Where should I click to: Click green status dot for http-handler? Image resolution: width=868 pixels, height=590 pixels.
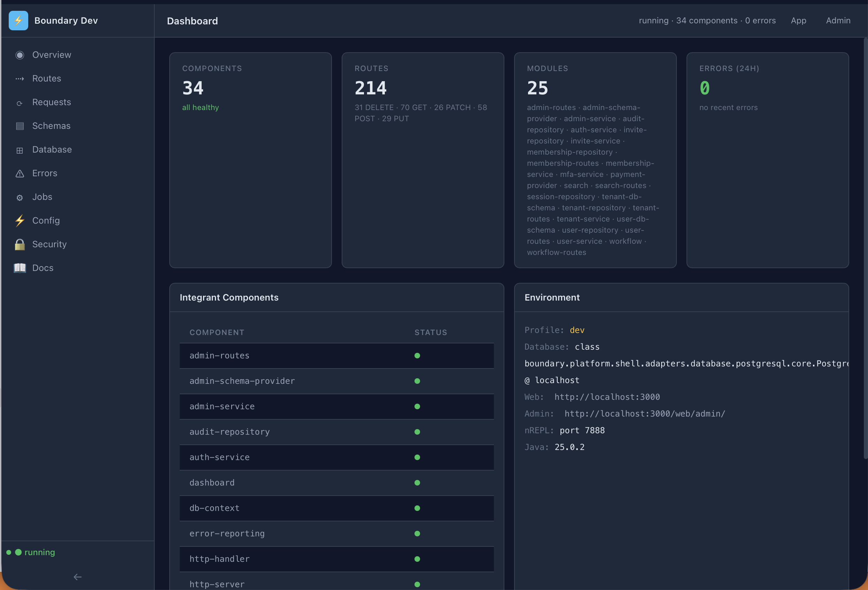point(417,559)
